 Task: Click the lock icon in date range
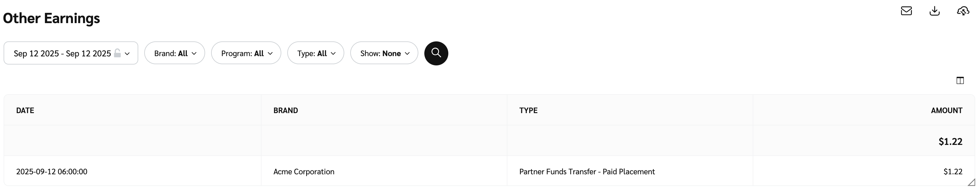(118, 53)
